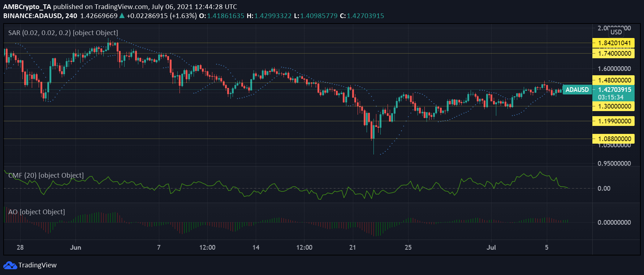
Task: Click the TradingView cloud logo icon
Action: 10,265
